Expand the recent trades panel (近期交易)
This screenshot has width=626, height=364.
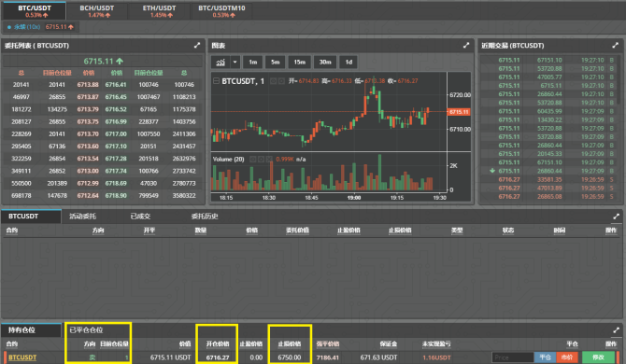[615, 46]
